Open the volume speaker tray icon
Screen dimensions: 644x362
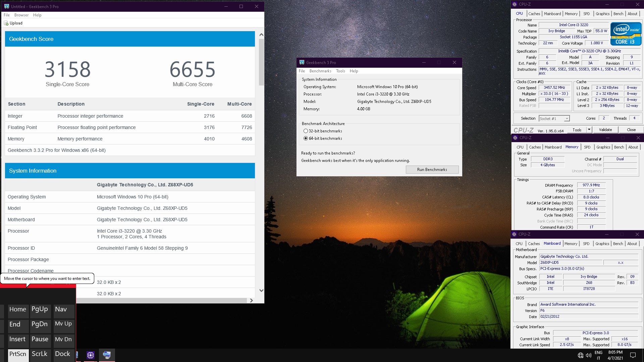pyautogui.click(x=589, y=355)
